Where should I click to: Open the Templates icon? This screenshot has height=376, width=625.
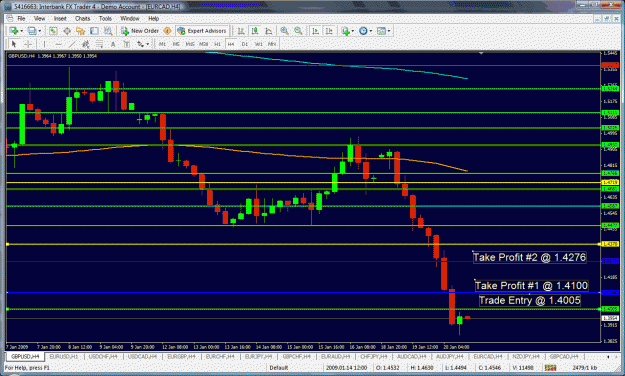pyautogui.click(x=381, y=31)
